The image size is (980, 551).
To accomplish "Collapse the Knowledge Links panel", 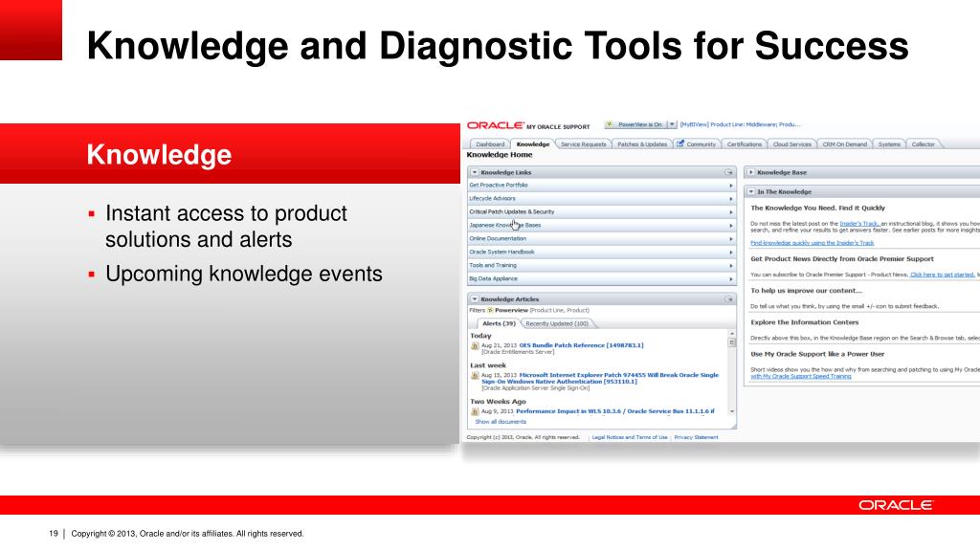I will [x=475, y=172].
